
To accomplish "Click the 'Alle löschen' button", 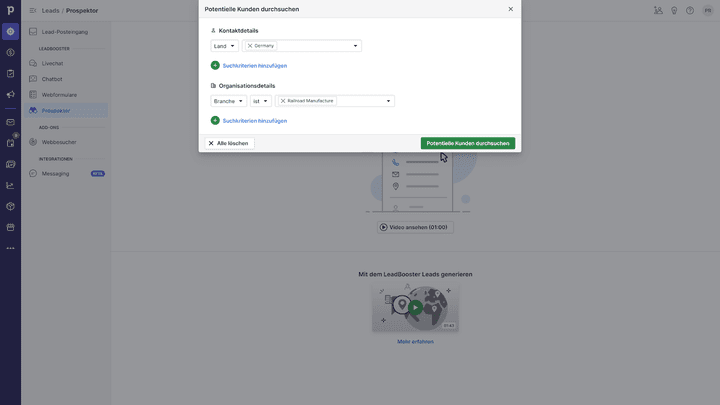I will pyautogui.click(x=228, y=143).
